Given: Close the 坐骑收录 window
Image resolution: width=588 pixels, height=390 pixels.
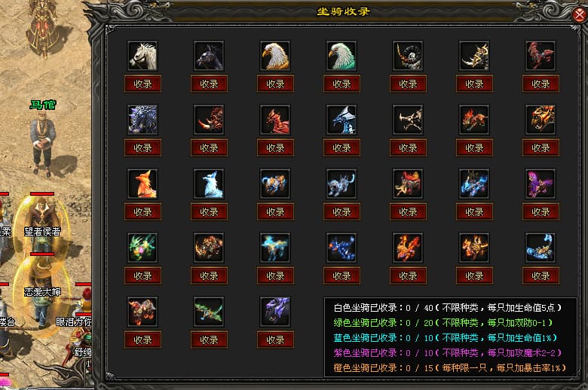Looking at the screenshot, I should (580, 14).
